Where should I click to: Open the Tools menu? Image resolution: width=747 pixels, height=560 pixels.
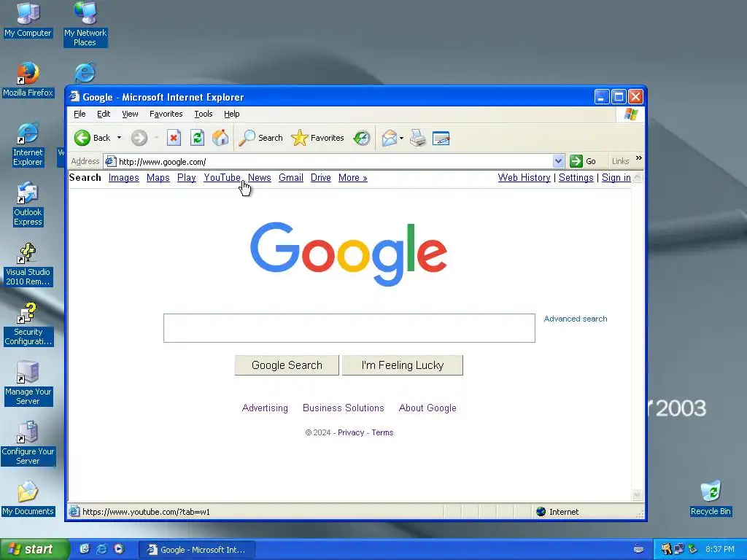click(204, 114)
